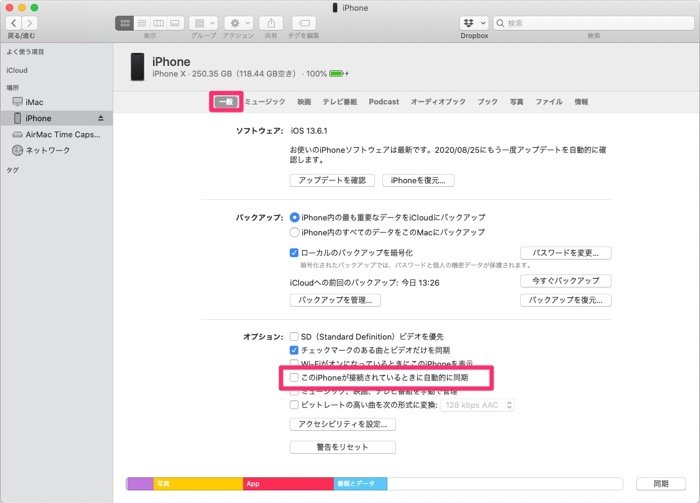
Task: Open the Dropbox toolbar menu
Action: [x=474, y=23]
